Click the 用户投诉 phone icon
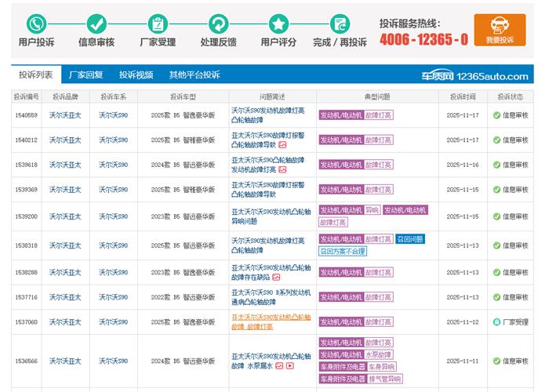Image resolution: width=549 pixels, height=392 pixels. (x=36, y=24)
